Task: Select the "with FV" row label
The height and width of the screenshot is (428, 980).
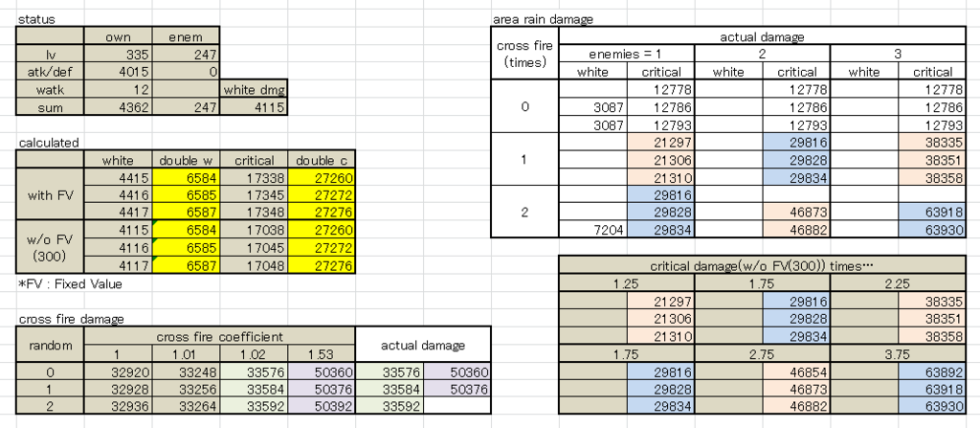Action: coord(51,195)
